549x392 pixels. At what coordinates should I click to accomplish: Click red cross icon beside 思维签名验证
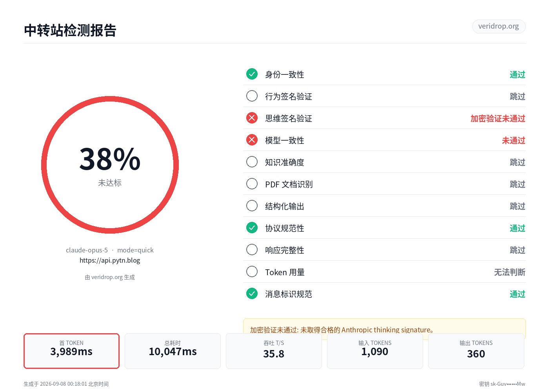click(252, 118)
